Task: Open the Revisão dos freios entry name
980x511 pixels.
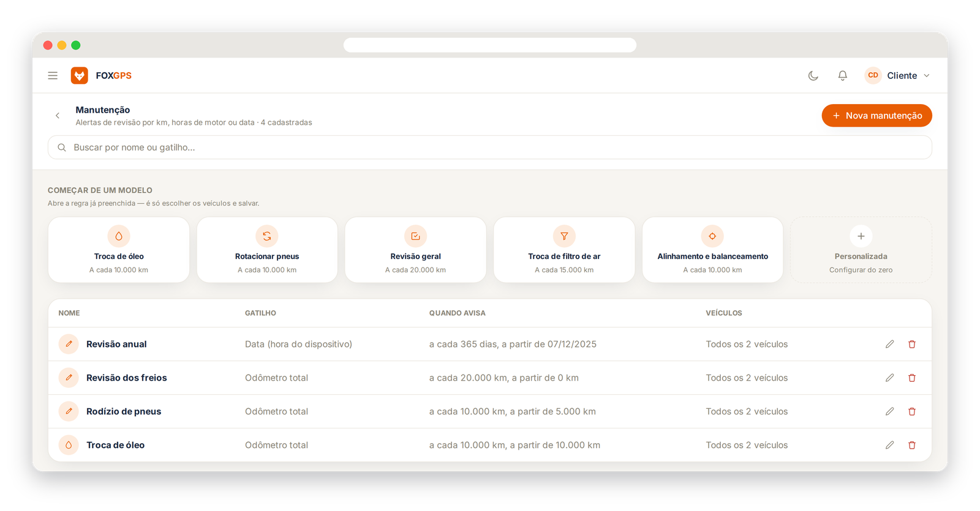Action: pos(127,378)
